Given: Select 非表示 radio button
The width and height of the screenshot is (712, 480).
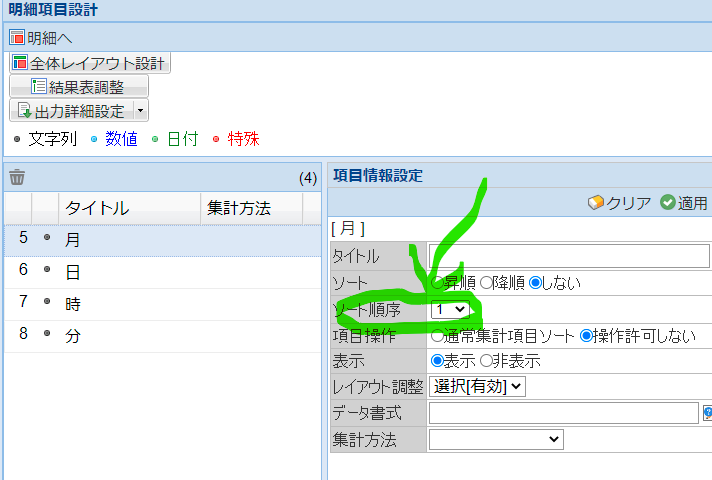Looking at the screenshot, I should click(486, 361).
